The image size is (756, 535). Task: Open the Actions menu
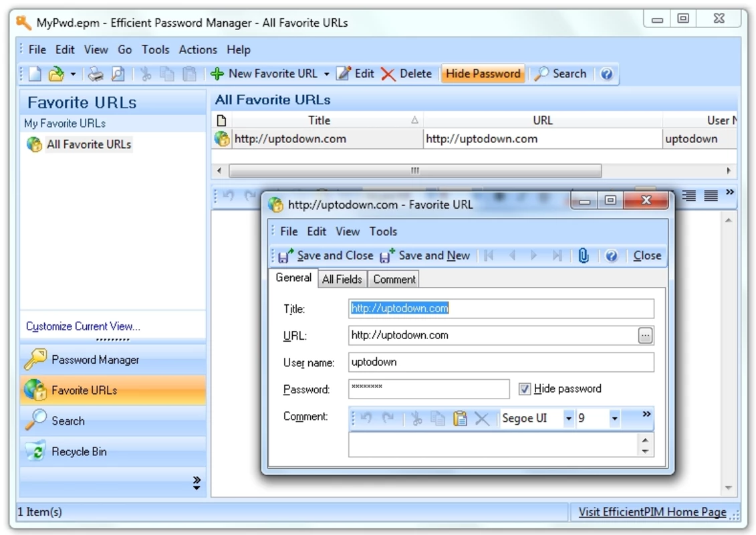[198, 49]
